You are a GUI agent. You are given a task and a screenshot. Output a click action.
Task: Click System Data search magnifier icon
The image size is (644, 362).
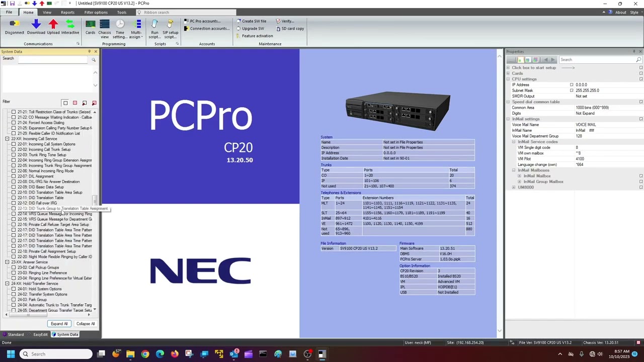[x=94, y=60]
